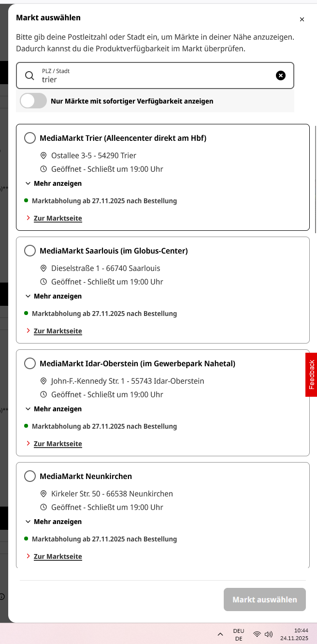Image resolution: width=317 pixels, height=644 pixels.
Task: Open the red Feedback side tab
Action: 311,374
